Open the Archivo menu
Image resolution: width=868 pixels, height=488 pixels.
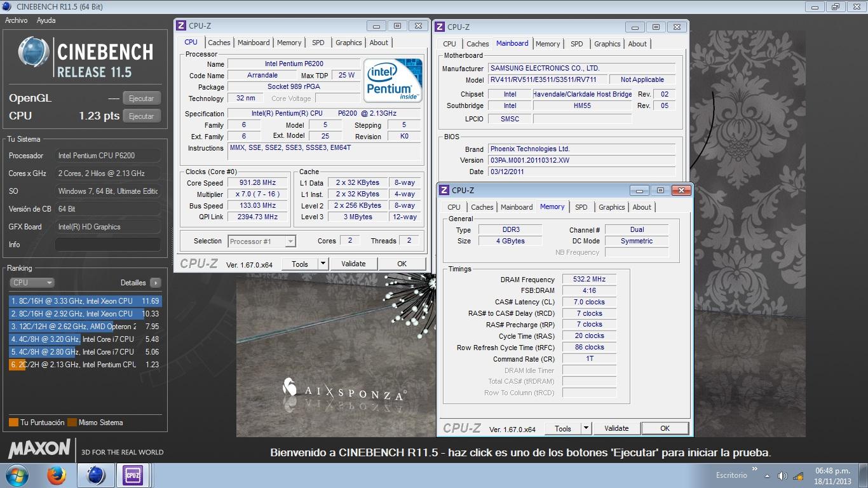click(x=17, y=20)
